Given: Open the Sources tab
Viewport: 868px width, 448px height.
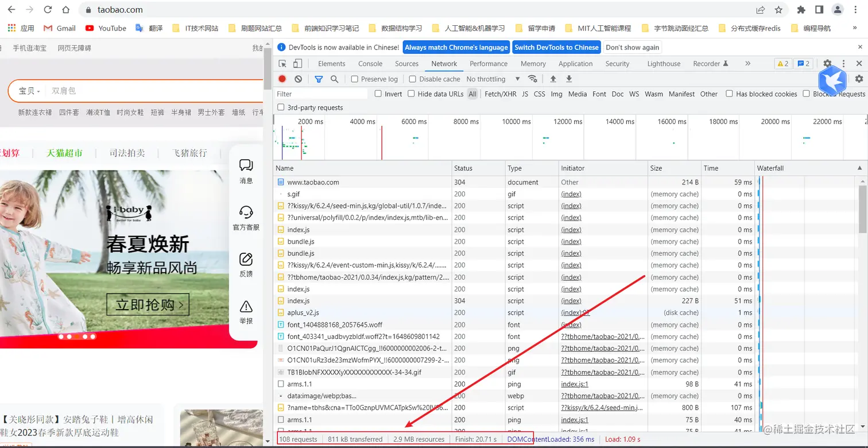Looking at the screenshot, I should point(407,64).
